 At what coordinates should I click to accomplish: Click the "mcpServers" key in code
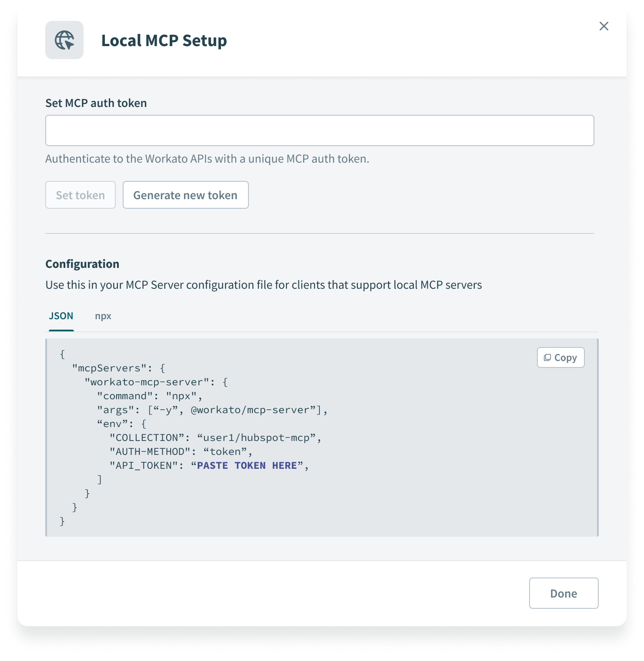[106, 368]
